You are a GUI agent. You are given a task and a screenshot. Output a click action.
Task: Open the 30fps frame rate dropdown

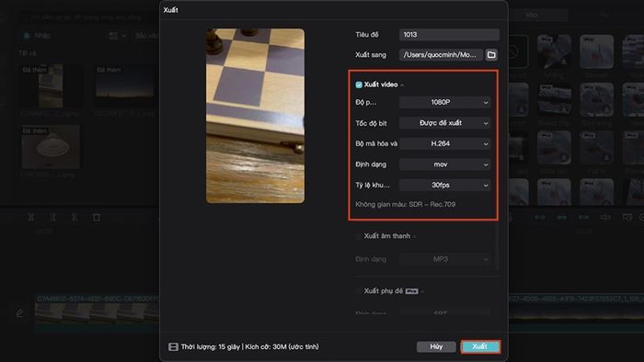click(444, 185)
